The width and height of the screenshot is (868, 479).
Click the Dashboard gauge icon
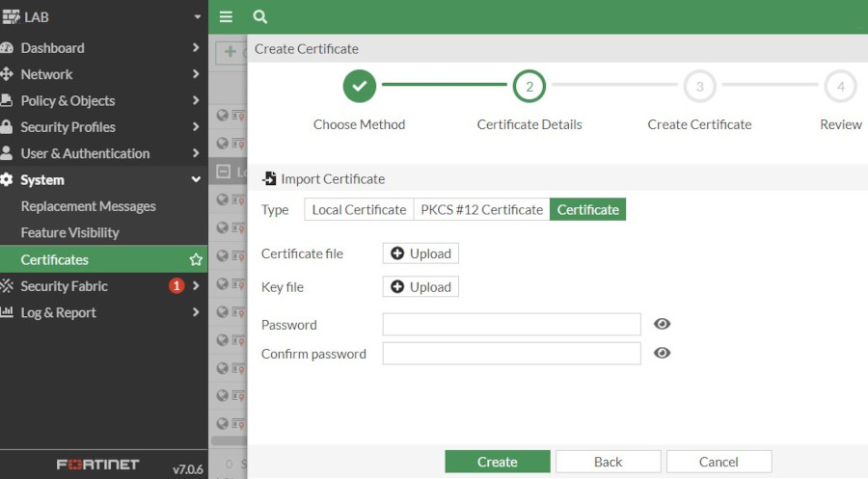click(7, 48)
